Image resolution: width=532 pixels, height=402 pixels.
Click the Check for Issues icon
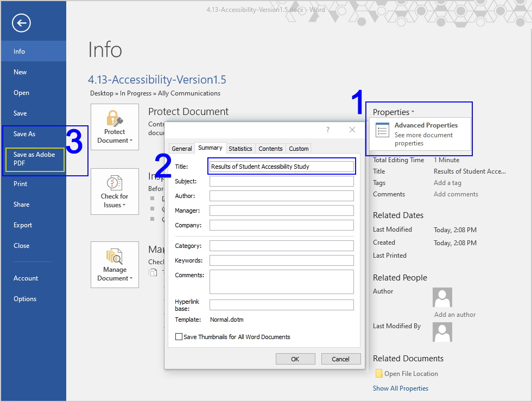tap(115, 183)
